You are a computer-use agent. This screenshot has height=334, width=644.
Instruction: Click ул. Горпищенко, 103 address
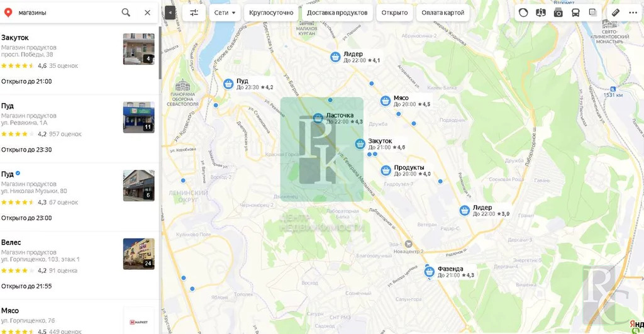pos(40,259)
